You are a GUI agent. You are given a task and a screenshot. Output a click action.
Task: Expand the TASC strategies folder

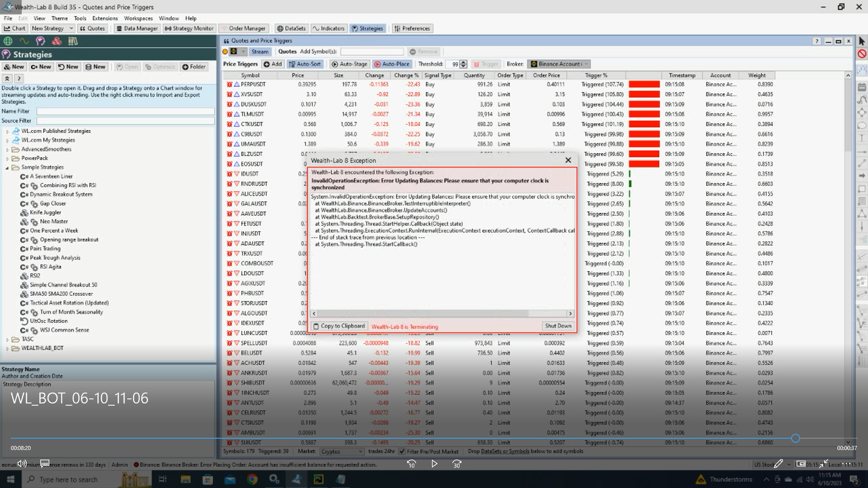pos(7,339)
